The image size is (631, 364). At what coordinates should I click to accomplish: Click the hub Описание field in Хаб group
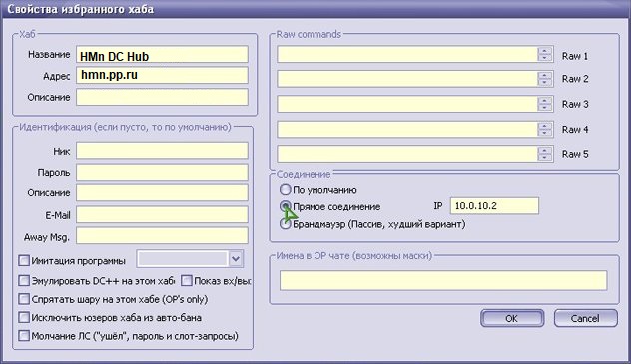click(162, 97)
